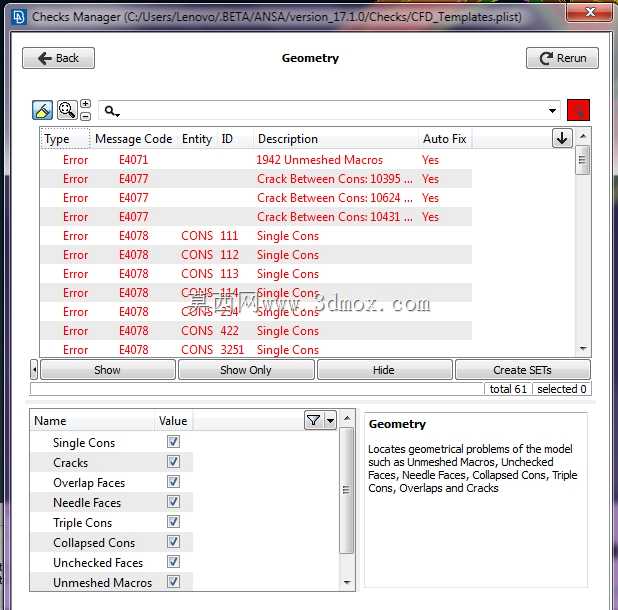Toggle the highlight marker tool icon
Screen dimensions: 618x610
click(42, 110)
